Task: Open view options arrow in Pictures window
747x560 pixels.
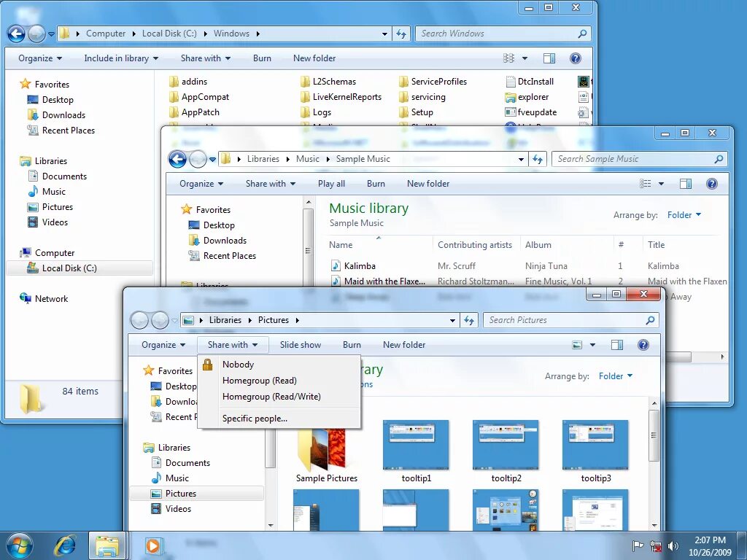Action: tap(592, 345)
